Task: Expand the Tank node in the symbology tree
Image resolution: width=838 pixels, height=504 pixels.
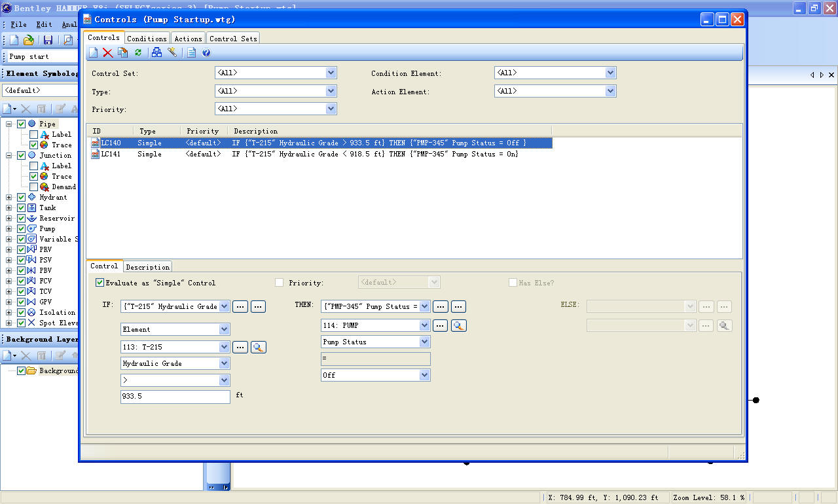Action: pos(9,207)
